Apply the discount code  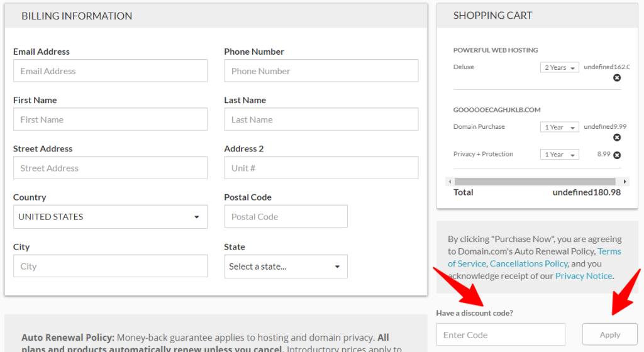click(609, 335)
